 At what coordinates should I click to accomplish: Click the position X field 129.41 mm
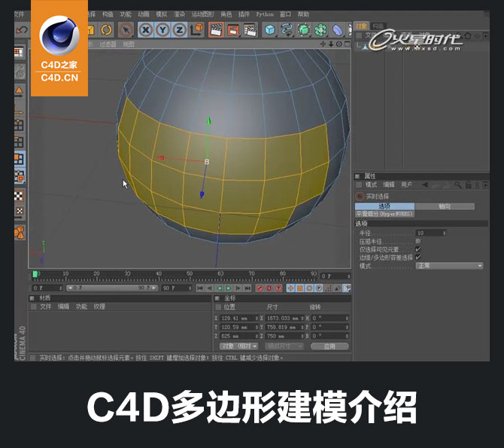tap(238, 318)
